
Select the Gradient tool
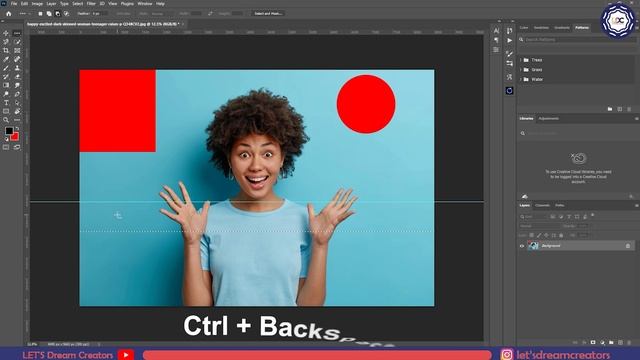(6, 85)
